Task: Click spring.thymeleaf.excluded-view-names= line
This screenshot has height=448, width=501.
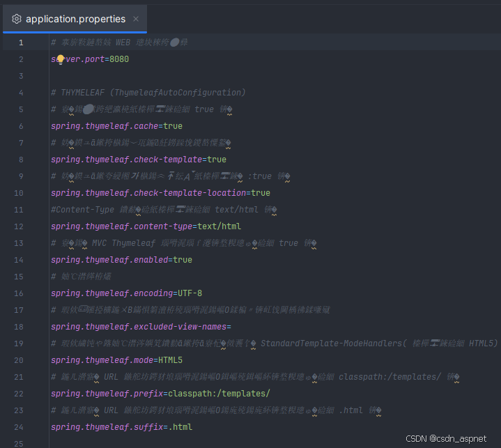Action: click(141, 327)
